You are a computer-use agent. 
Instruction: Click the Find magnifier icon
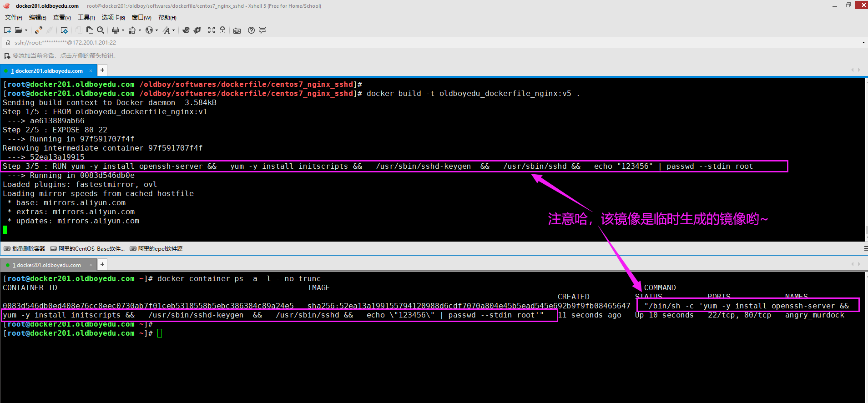(x=101, y=30)
